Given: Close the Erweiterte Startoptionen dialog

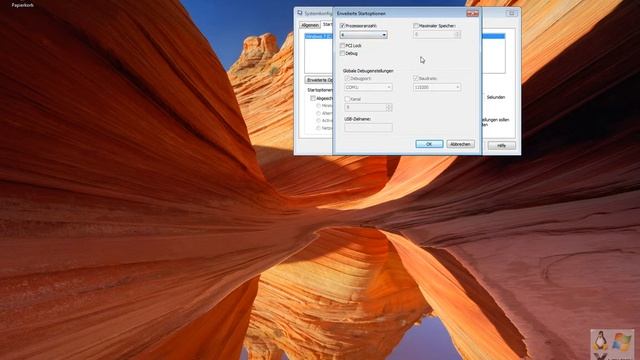Looking at the screenshot, I should click(x=472, y=13).
